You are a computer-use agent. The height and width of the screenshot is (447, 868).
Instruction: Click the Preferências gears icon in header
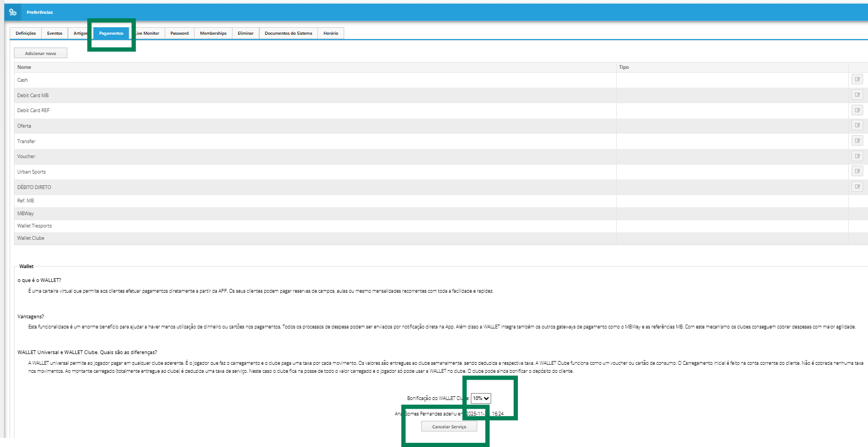tap(13, 12)
